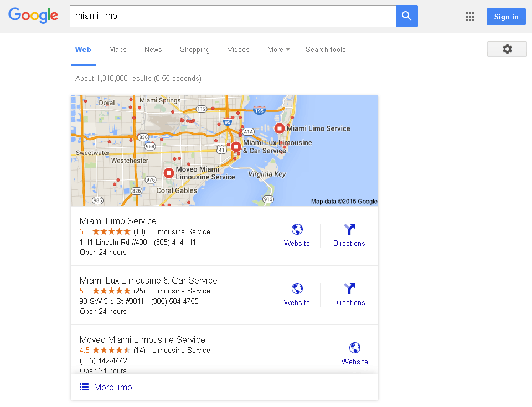The image size is (532, 407).
Task: Switch to the Maps tab
Action: (117, 49)
